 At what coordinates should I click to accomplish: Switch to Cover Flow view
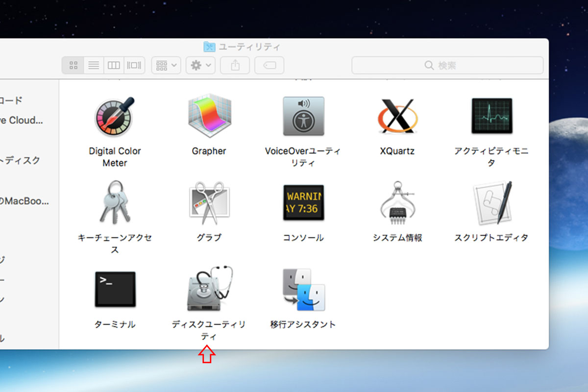pos(134,65)
